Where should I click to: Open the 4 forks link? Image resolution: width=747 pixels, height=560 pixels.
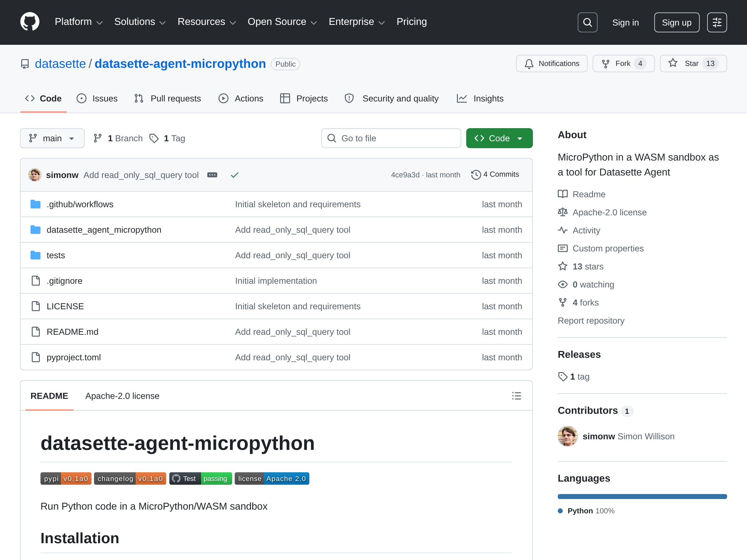coord(578,302)
